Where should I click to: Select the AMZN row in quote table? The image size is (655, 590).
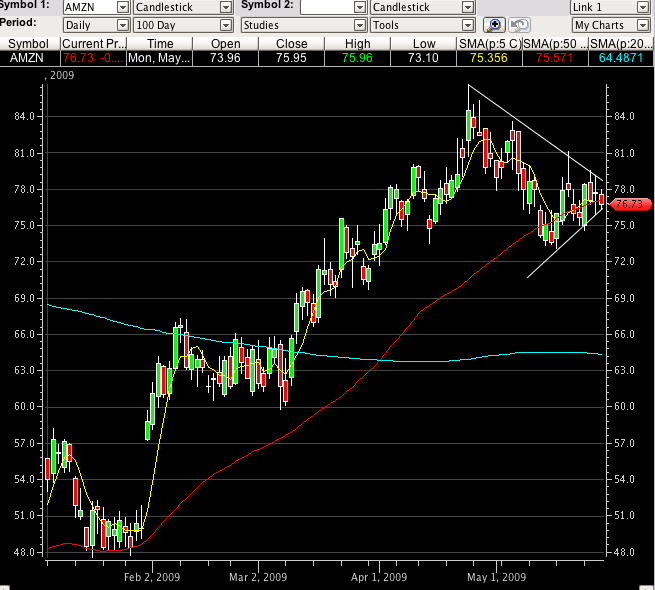tap(30, 58)
